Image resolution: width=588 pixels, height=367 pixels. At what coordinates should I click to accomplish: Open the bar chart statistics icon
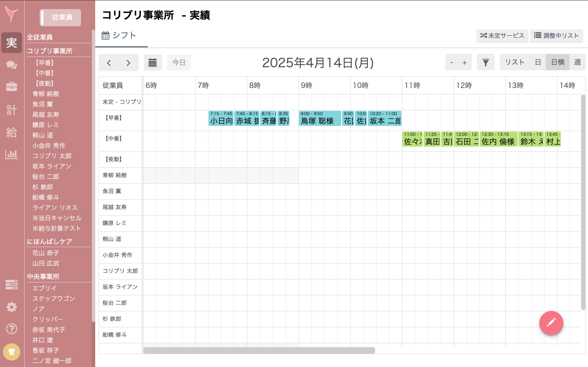11,154
